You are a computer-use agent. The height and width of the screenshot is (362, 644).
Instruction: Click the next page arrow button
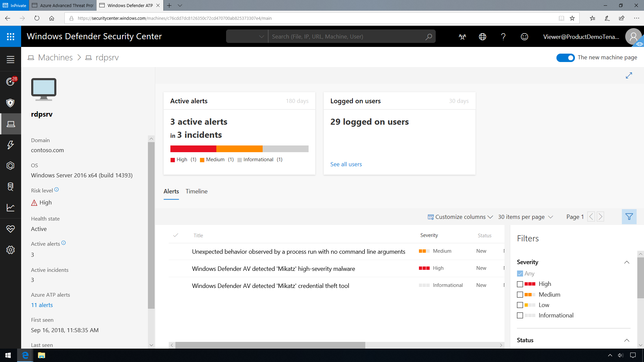[601, 217]
